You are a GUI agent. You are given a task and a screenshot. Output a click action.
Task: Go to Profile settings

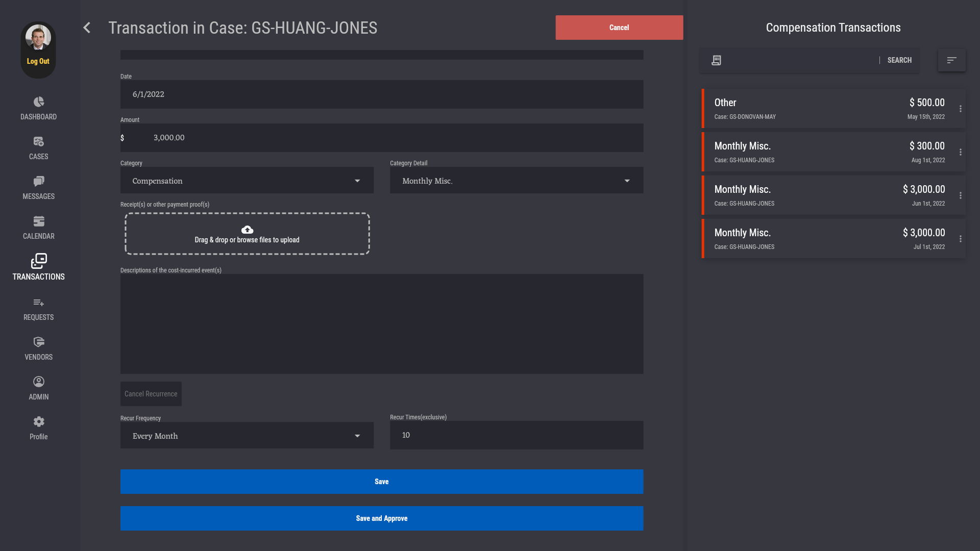pyautogui.click(x=39, y=428)
